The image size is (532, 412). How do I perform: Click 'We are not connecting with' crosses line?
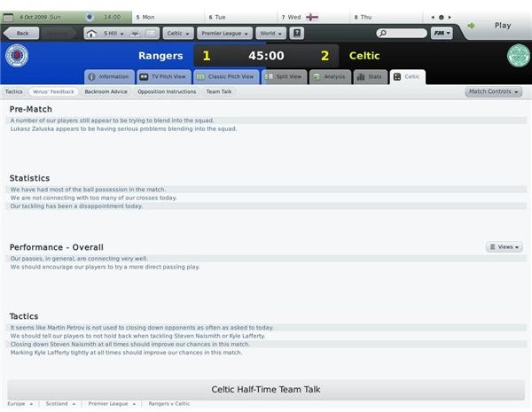[266, 198]
